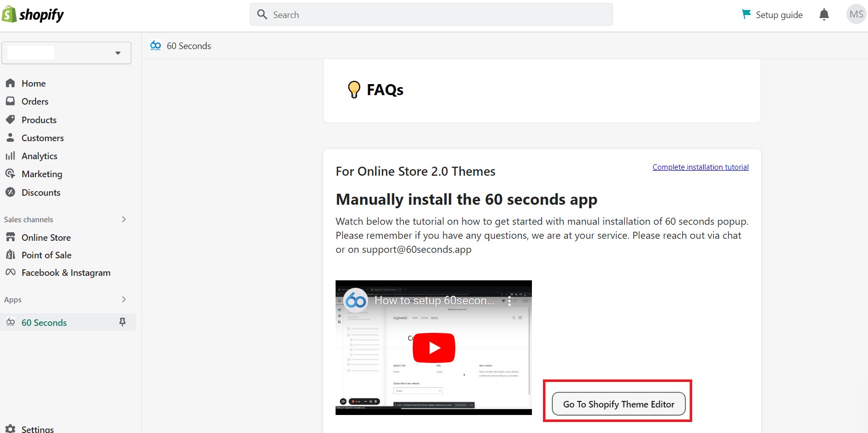Click Sales channels heading
The width and height of the screenshot is (868, 433).
pyautogui.click(x=29, y=220)
